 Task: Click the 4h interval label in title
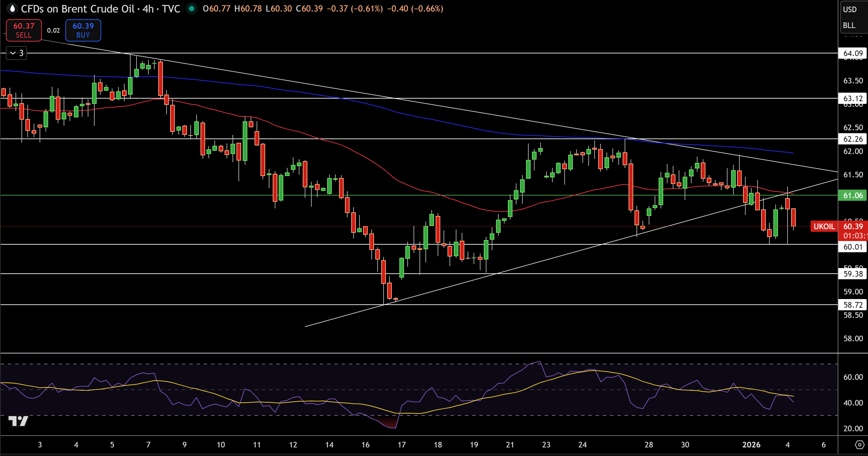point(148,9)
